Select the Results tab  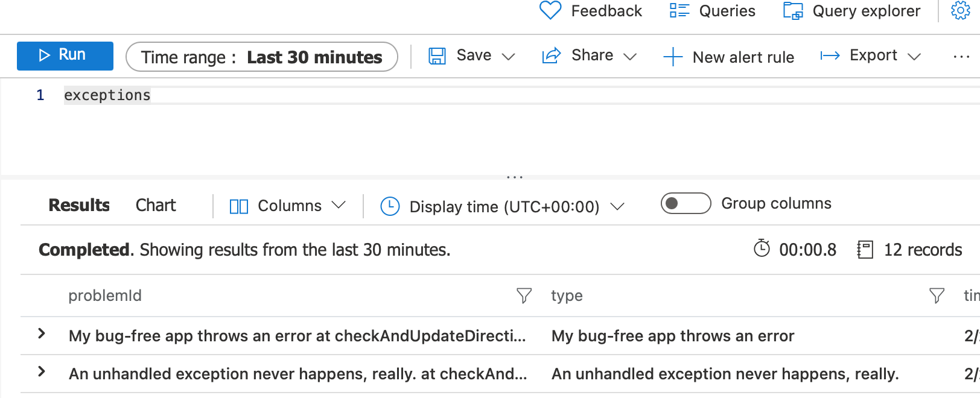(78, 205)
